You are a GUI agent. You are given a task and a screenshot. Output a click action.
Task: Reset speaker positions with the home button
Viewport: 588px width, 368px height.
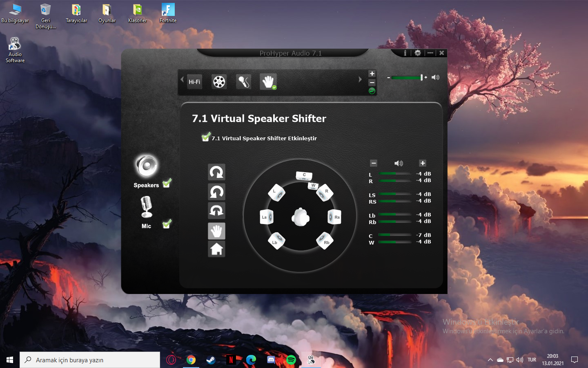[x=216, y=249]
